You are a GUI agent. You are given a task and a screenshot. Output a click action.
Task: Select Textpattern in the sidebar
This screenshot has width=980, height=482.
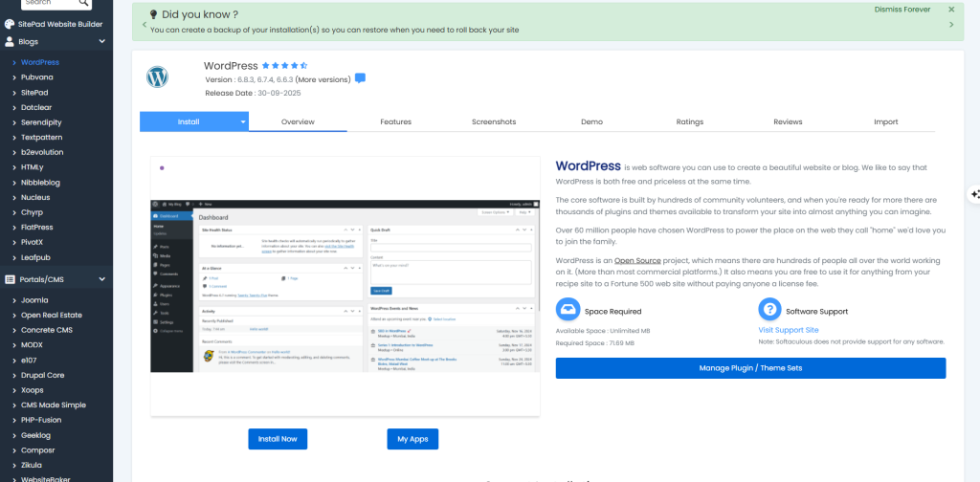point(41,138)
